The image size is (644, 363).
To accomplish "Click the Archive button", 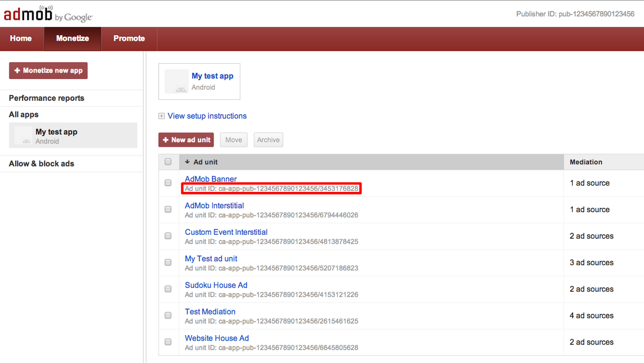I will coord(268,140).
